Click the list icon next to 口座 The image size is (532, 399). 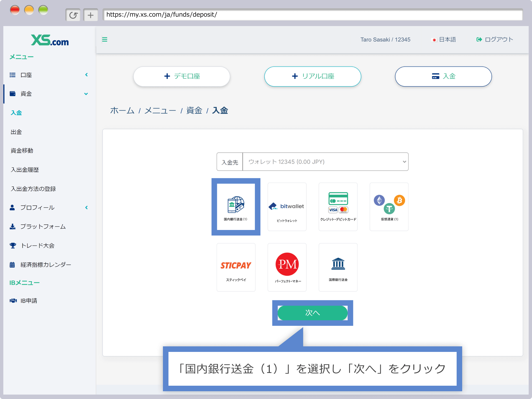(x=12, y=75)
